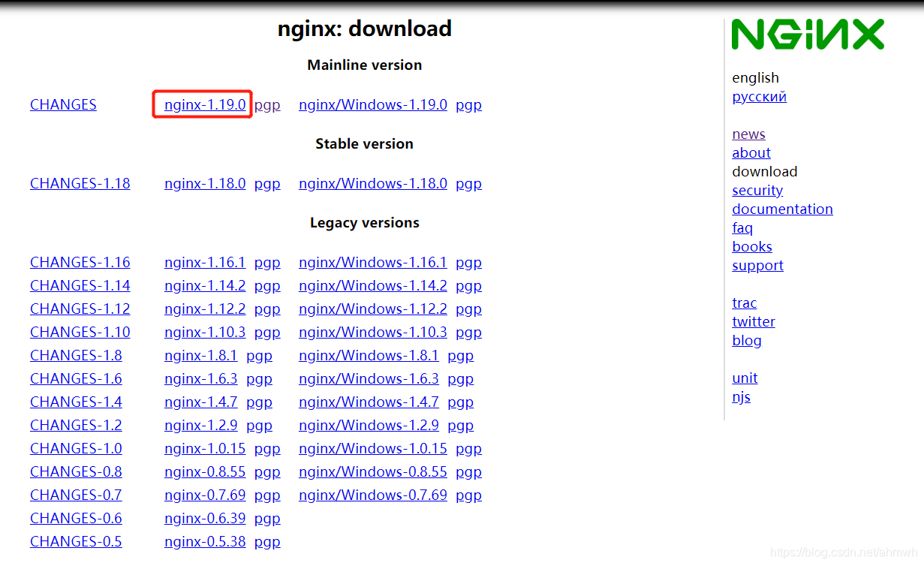The height and width of the screenshot is (566, 924).
Task: Switch language to русский
Action: click(x=760, y=97)
